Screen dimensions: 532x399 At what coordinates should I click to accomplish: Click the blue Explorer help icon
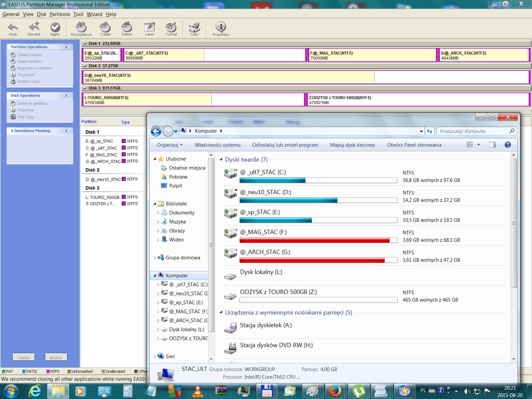pos(507,145)
